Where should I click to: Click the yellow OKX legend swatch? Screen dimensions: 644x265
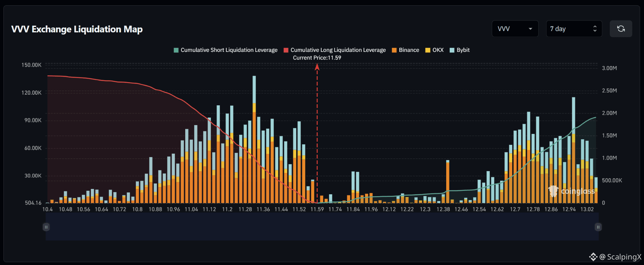[x=428, y=50]
